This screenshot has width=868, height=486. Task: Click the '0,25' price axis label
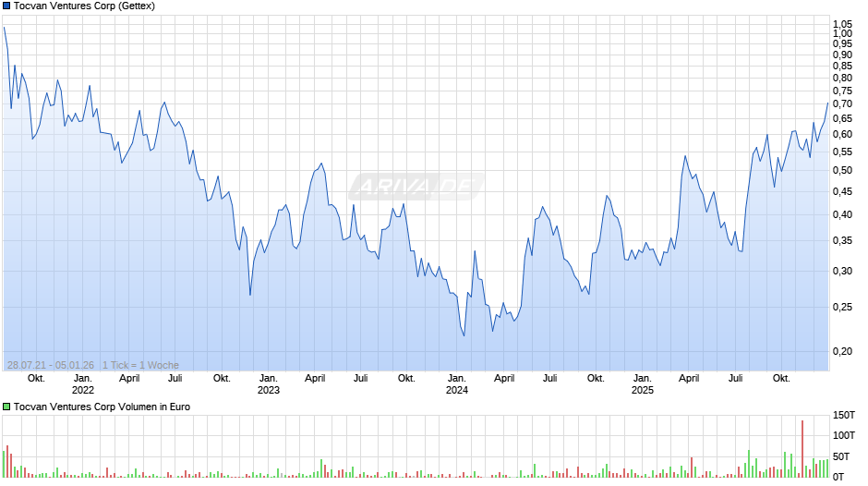click(x=842, y=308)
